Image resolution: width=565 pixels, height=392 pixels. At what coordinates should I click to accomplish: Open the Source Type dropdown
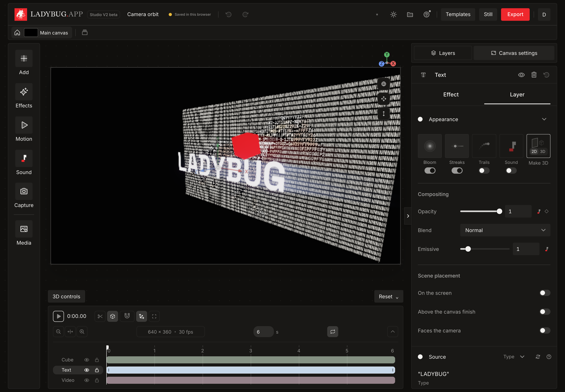[x=514, y=357]
